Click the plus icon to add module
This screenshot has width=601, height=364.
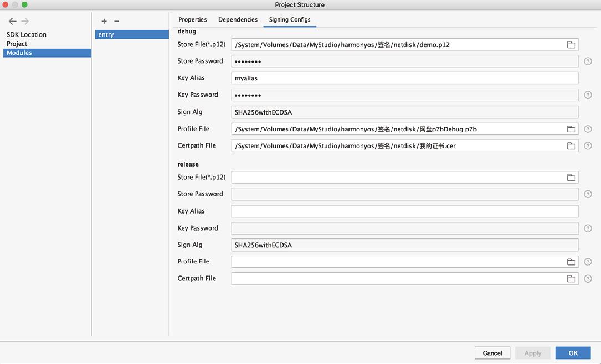coord(104,21)
